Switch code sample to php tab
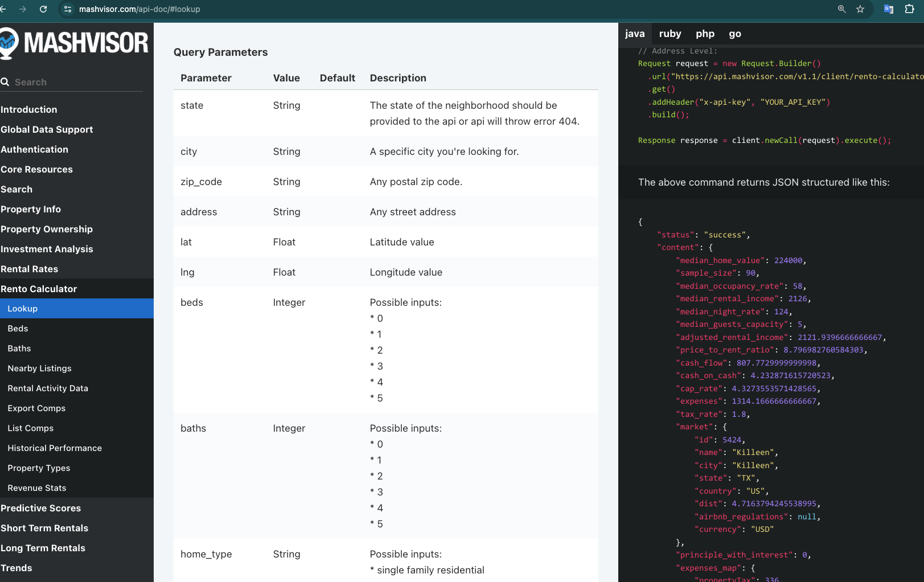 coord(705,34)
